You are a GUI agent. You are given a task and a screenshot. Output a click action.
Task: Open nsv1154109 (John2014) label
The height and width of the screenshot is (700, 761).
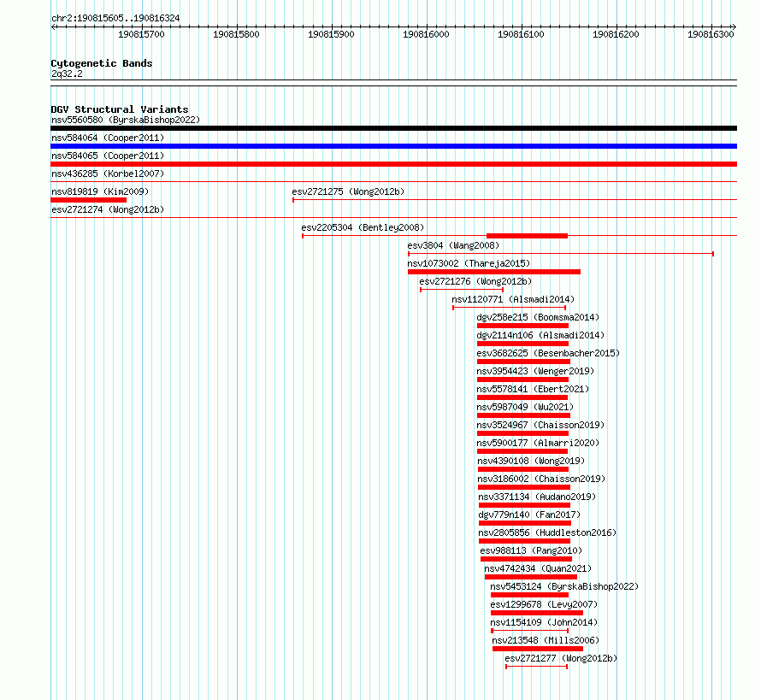pyautogui.click(x=544, y=622)
